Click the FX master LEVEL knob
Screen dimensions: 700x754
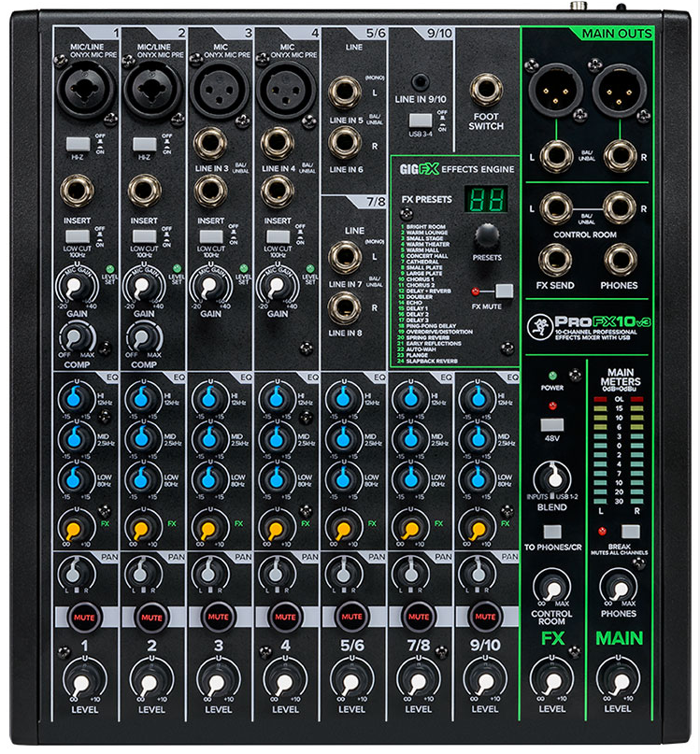point(551,680)
